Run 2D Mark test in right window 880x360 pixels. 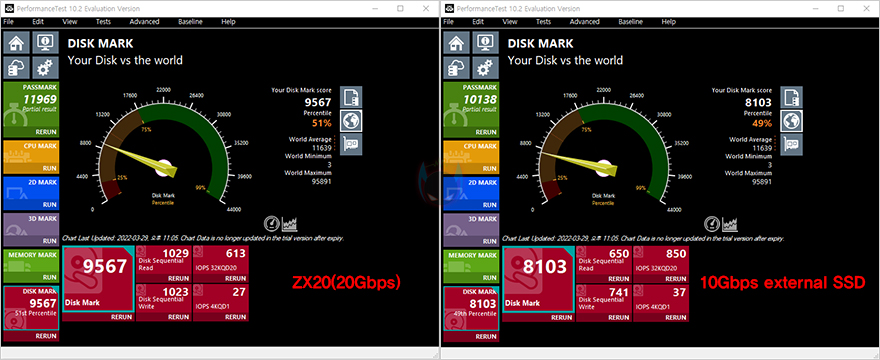pyautogui.click(x=490, y=205)
